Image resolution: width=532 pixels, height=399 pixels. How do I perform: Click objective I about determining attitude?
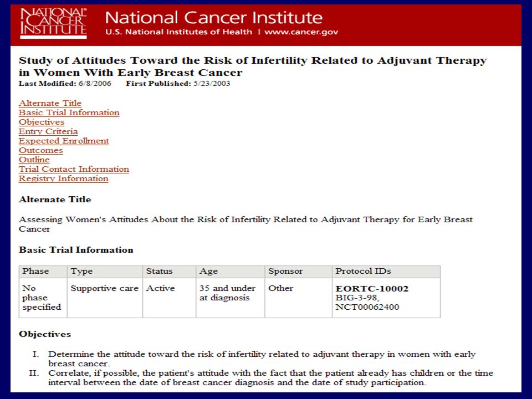[262, 359]
